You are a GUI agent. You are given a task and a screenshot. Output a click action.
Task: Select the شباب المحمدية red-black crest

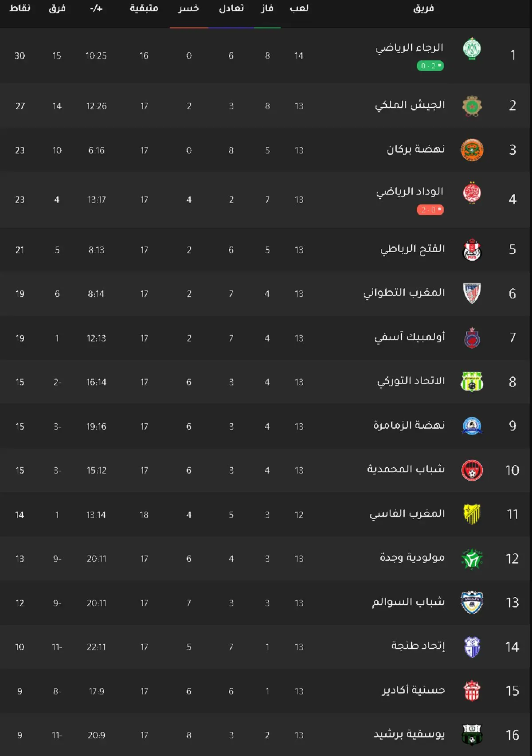coord(472,470)
